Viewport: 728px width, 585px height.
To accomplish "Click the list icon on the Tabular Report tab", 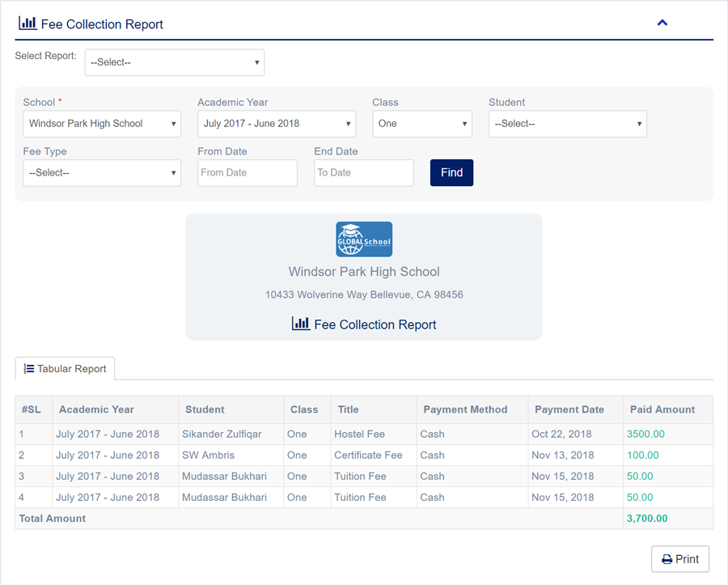I will [x=29, y=369].
